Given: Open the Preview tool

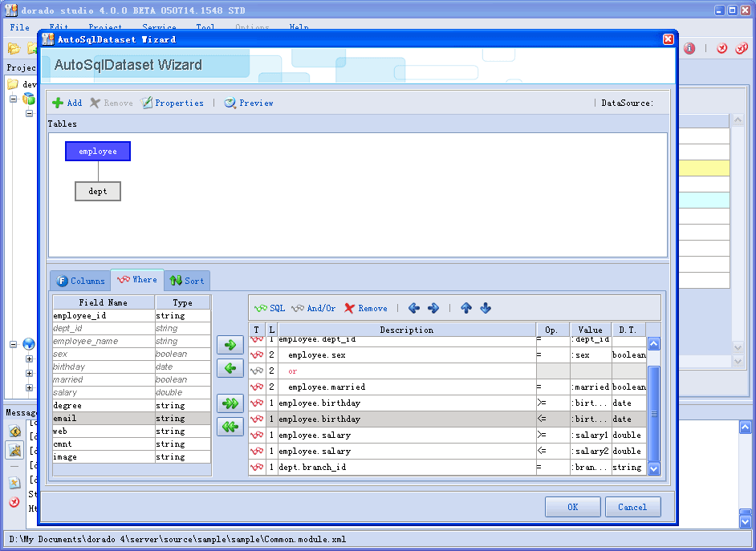Looking at the screenshot, I should click(249, 103).
